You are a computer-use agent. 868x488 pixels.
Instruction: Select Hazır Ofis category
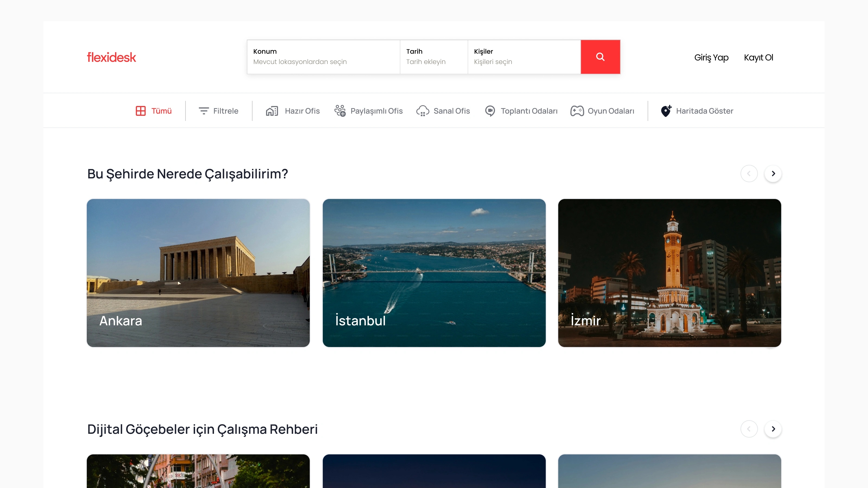(x=302, y=111)
